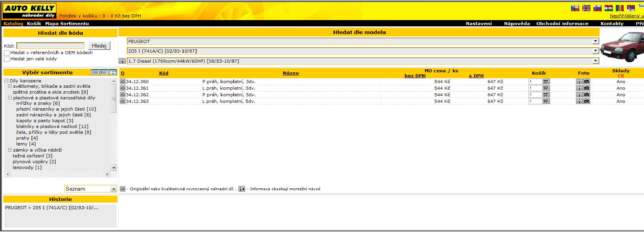
Task: Sort the table by the Název column
Action: pos(291,73)
